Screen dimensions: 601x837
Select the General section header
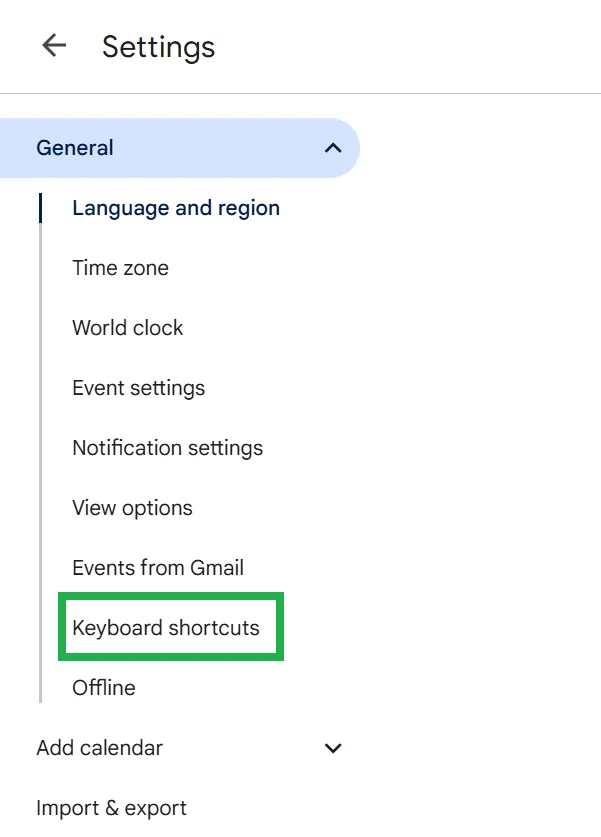coord(179,148)
